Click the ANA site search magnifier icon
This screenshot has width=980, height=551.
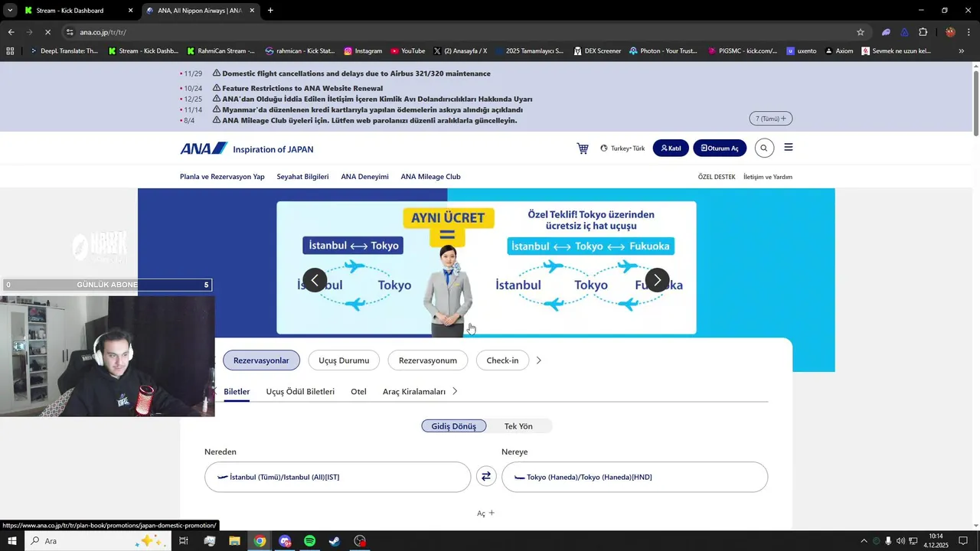[x=764, y=148]
